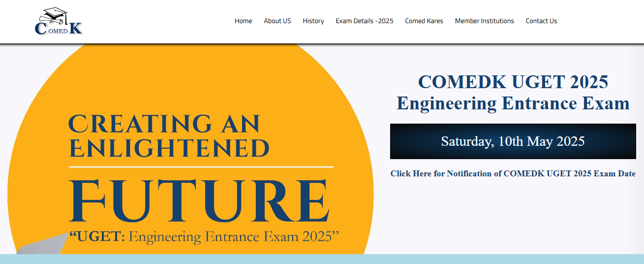This screenshot has width=644, height=264.
Task: Open the Contact Us page
Action: [x=541, y=21]
